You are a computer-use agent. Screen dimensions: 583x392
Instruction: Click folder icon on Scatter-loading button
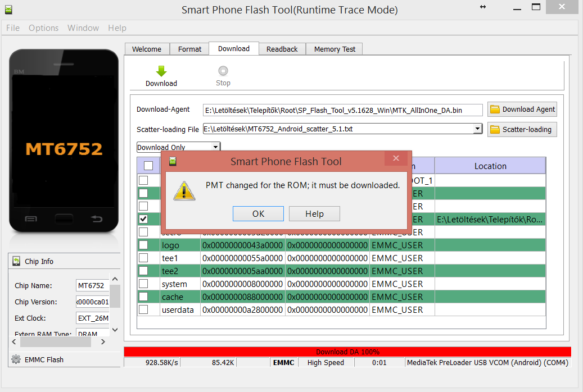click(495, 129)
